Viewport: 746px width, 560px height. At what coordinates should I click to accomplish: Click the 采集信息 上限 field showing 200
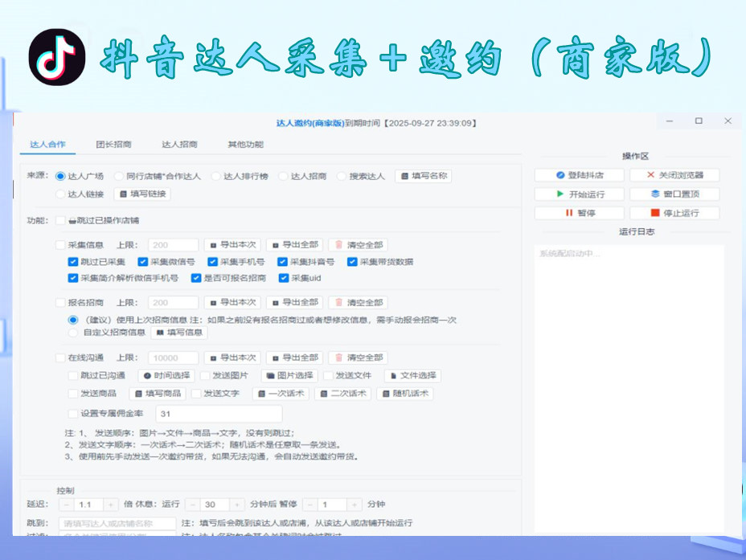click(173, 245)
